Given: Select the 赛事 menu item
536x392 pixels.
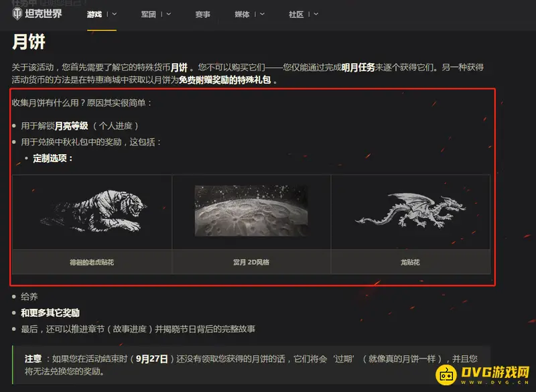Looking at the screenshot, I should click(202, 14).
